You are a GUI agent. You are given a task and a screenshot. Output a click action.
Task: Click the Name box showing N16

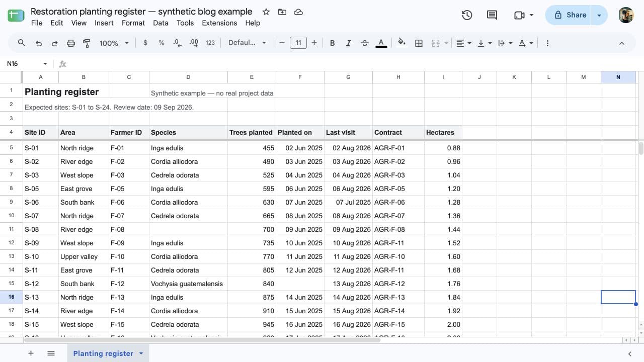[x=26, y=64]
